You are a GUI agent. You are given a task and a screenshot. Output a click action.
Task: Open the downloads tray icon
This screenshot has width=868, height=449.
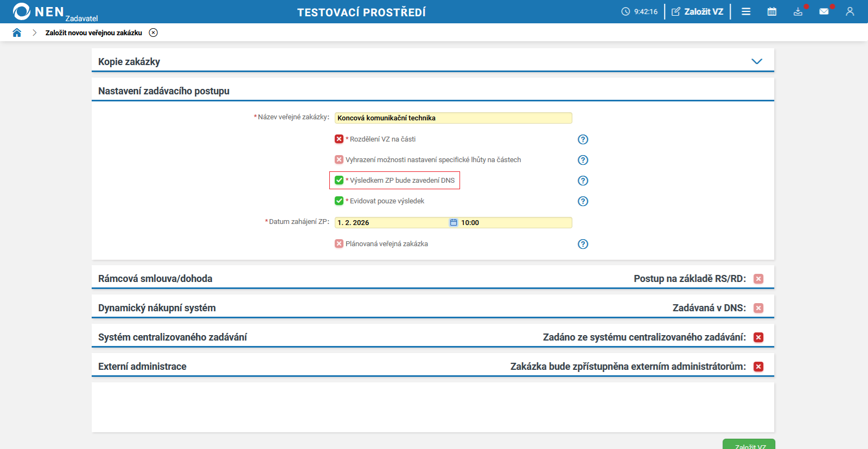pos(798,11)
